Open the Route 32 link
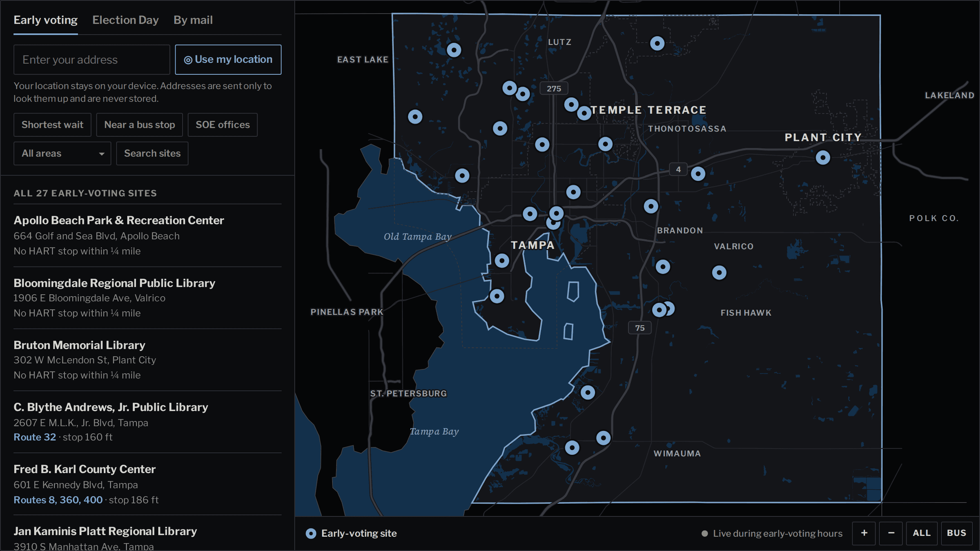Image resolution: width=980 pixels, height=551 pixels. pyautogui.click(x=35, y=437)
